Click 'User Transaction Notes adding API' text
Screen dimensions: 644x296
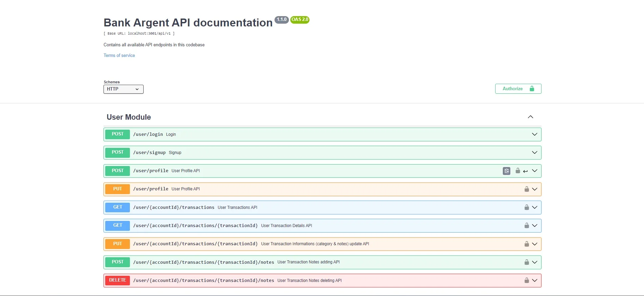[308, 262]
